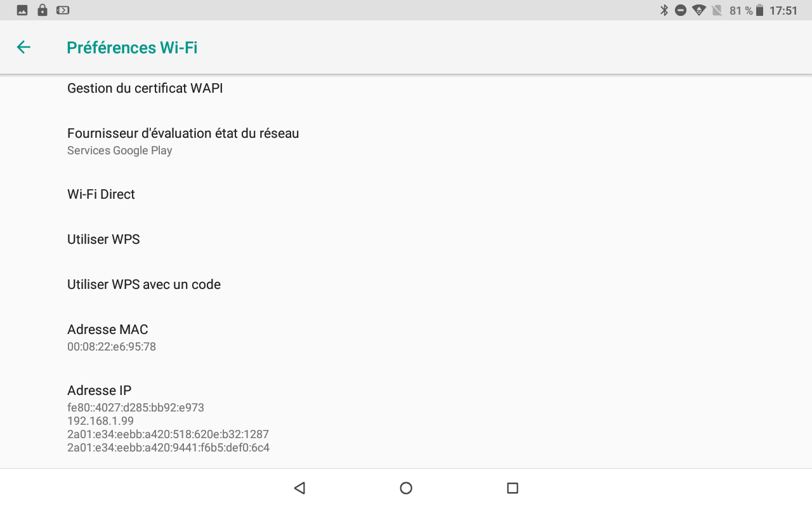Open Gestion du certificat WAPI
Viewport: 812px width, 508px height.
pos(406,88)
